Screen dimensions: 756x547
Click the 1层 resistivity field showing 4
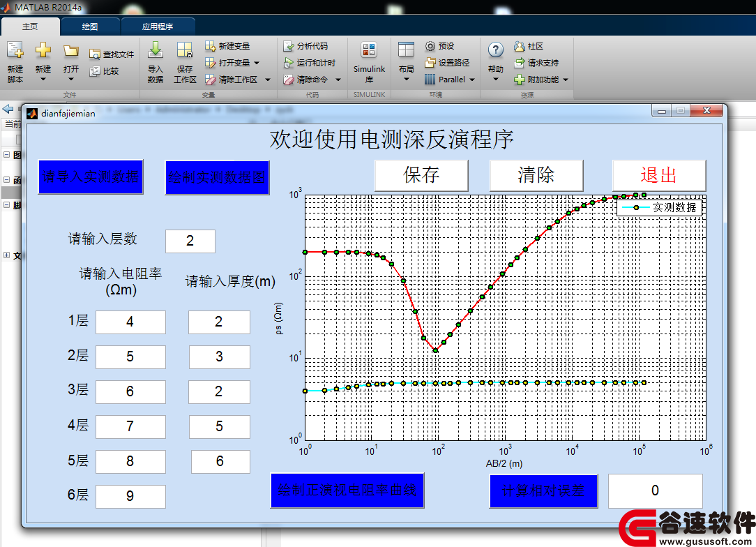(130, 322)
